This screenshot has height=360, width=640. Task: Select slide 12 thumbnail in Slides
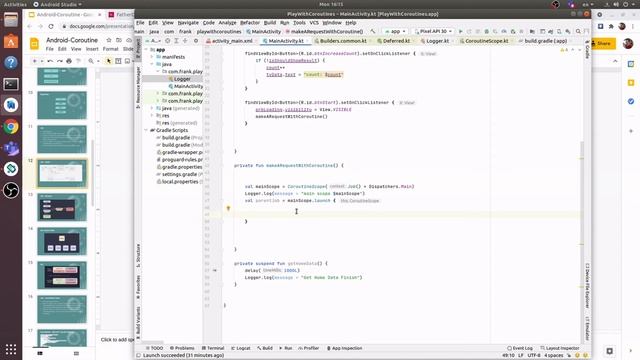[x=62, y=173]
